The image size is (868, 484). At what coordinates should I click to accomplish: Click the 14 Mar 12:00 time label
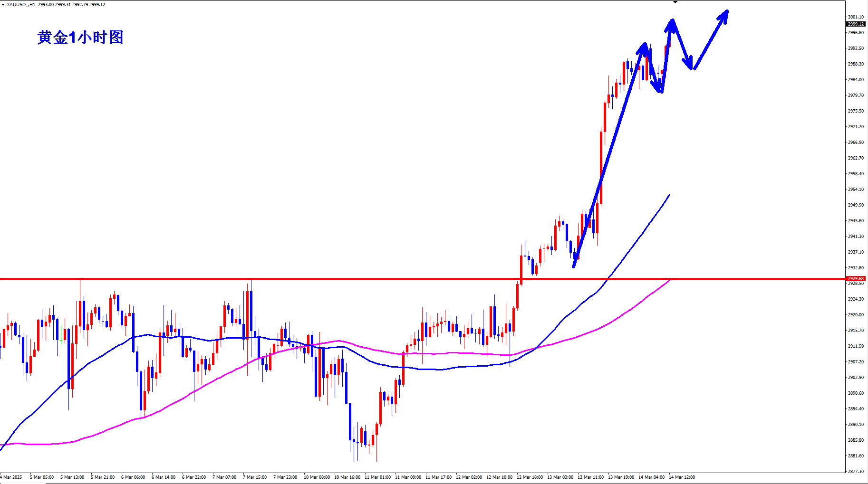point(682,477)
